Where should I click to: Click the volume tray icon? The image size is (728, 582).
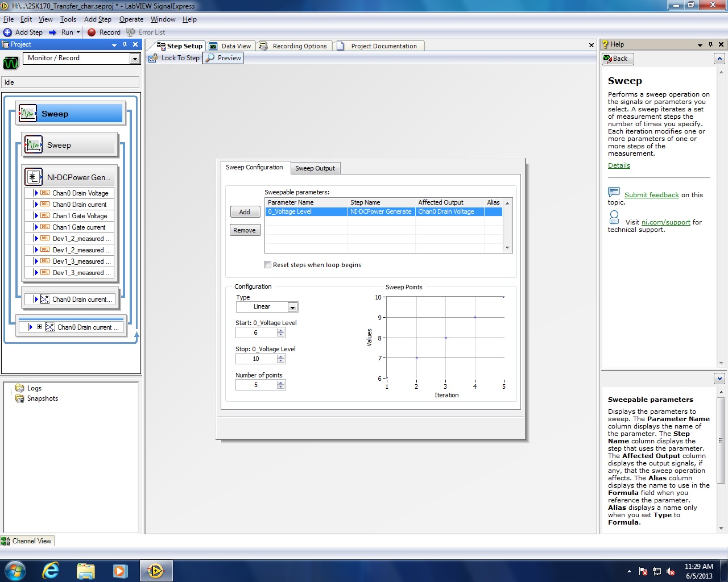671,572
